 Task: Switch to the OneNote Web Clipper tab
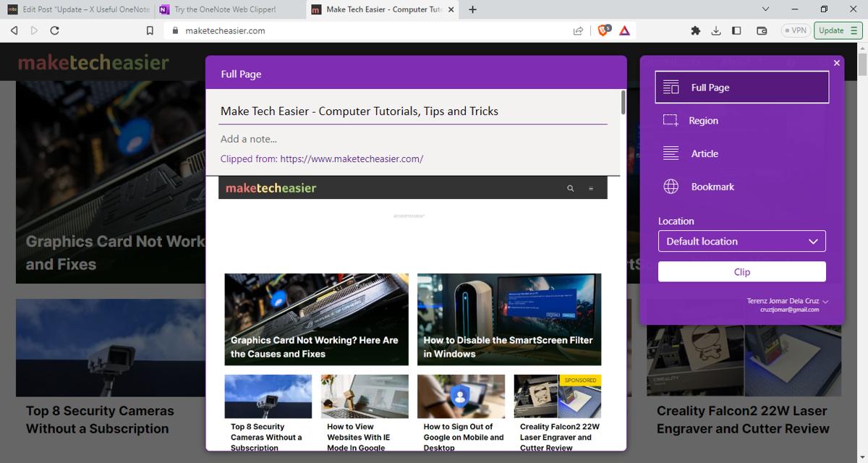(224, 9)
